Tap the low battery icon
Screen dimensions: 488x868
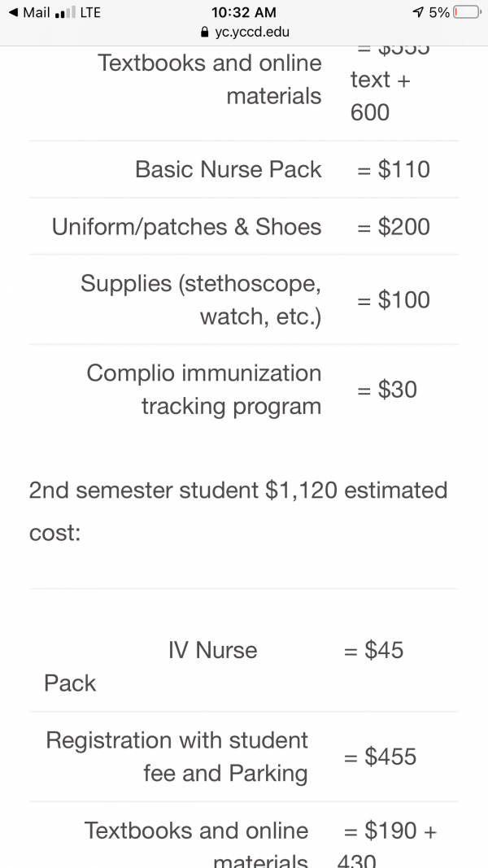coord(468,13)
